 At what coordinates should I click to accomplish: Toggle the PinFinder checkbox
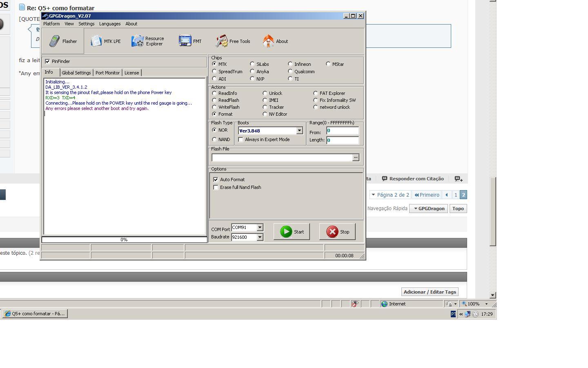click(x=47, y=61)
